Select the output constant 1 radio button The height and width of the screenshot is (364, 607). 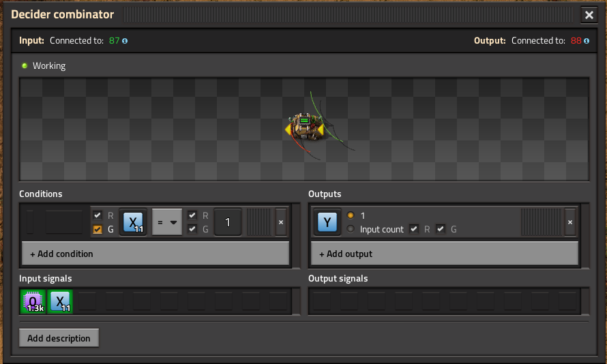coord(351,215)
